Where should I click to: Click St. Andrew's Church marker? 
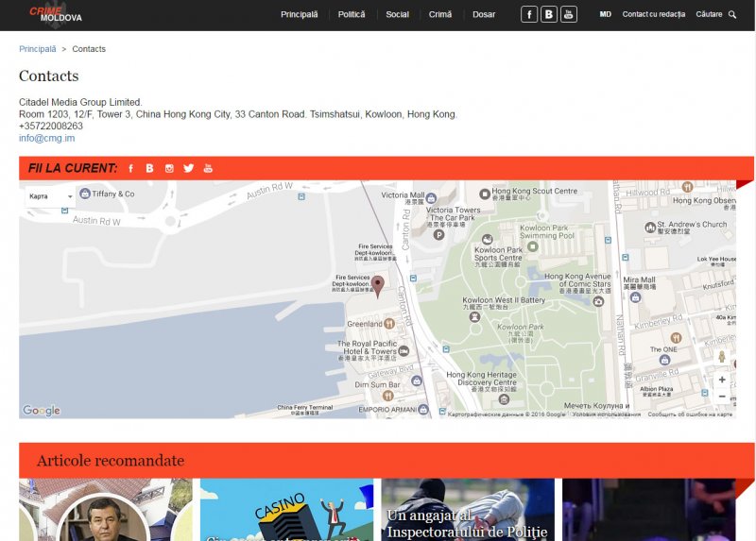point(650,228)
